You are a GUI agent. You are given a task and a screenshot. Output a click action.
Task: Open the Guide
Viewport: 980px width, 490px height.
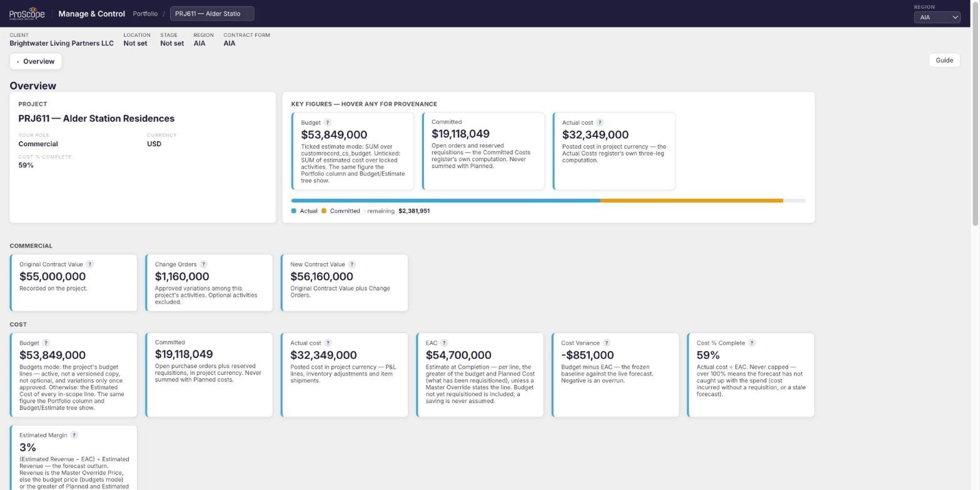pos(944,60)
